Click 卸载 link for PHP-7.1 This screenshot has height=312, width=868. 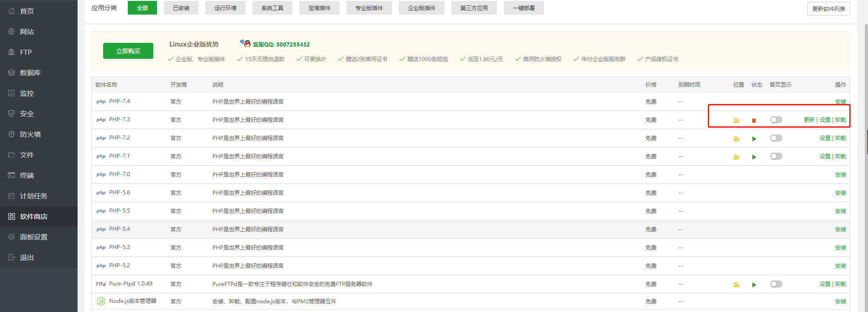(x=841, y=156)
